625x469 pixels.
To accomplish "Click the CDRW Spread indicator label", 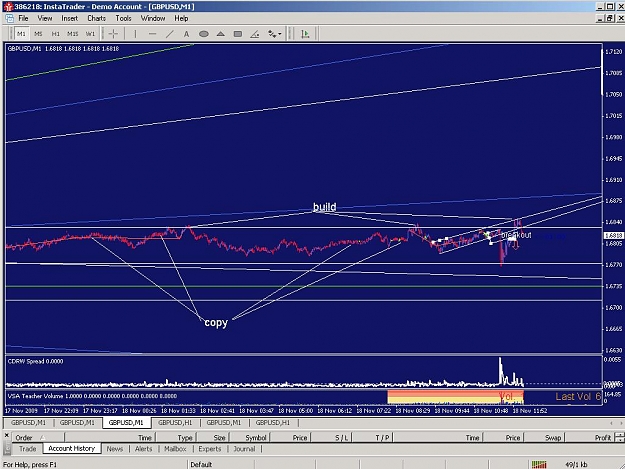I will tap(35, 361).
